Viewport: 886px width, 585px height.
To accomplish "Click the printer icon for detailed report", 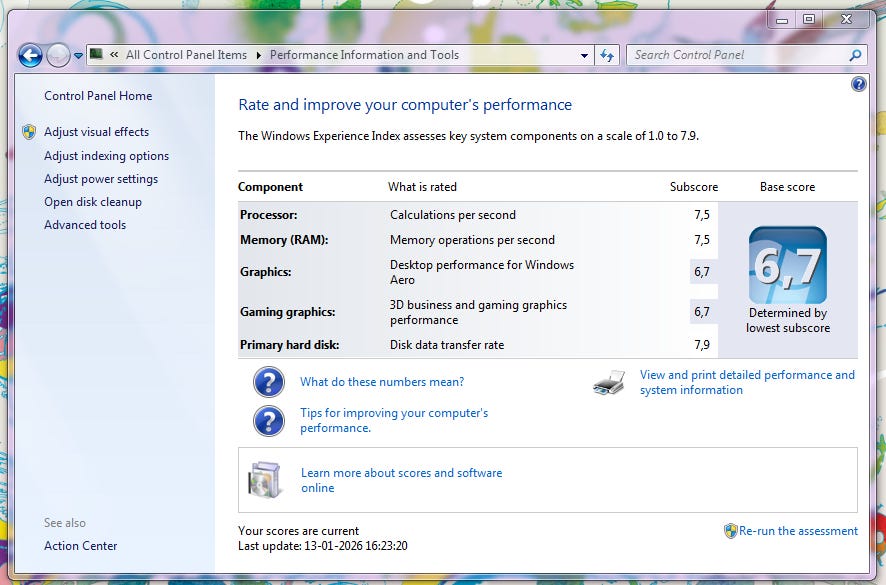I will click(608, 383).
